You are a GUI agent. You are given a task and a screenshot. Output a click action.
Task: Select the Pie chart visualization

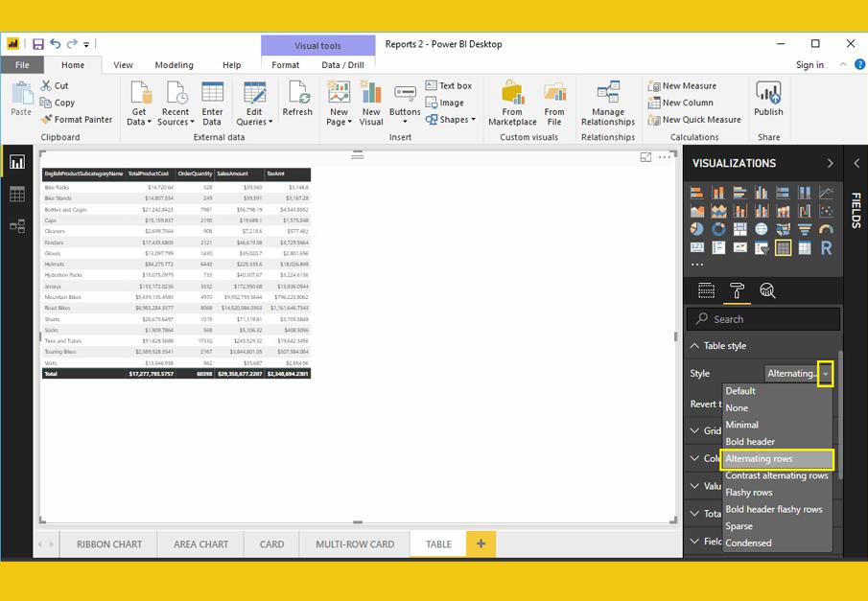point(697,229)
